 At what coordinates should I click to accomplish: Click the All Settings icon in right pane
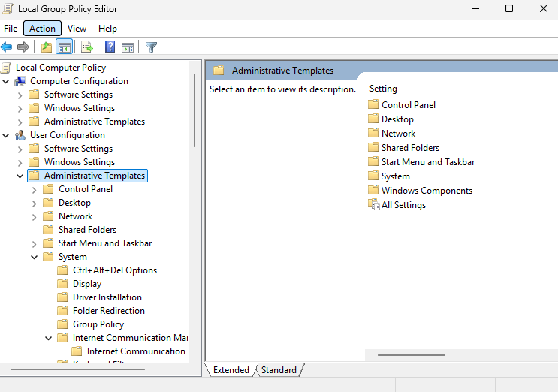point(374,205)
